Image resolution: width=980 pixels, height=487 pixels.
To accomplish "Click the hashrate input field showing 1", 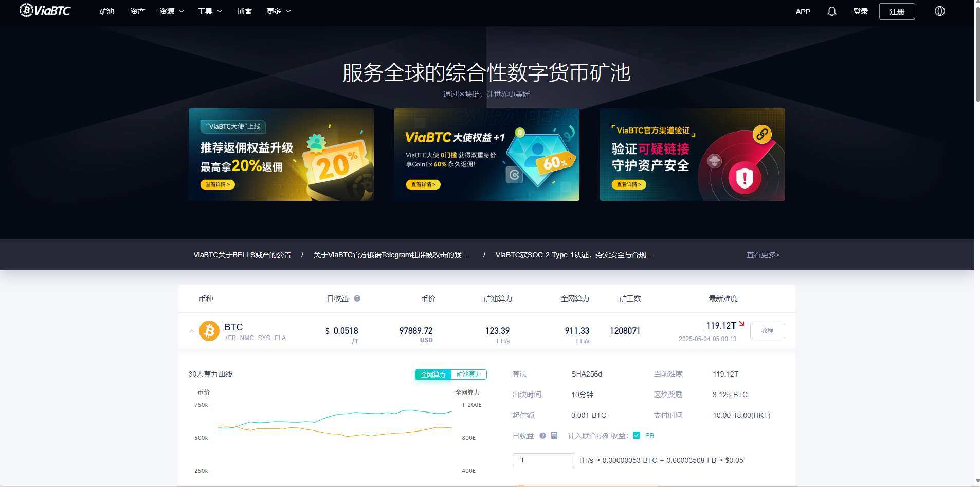I will [x=543, y=460].
